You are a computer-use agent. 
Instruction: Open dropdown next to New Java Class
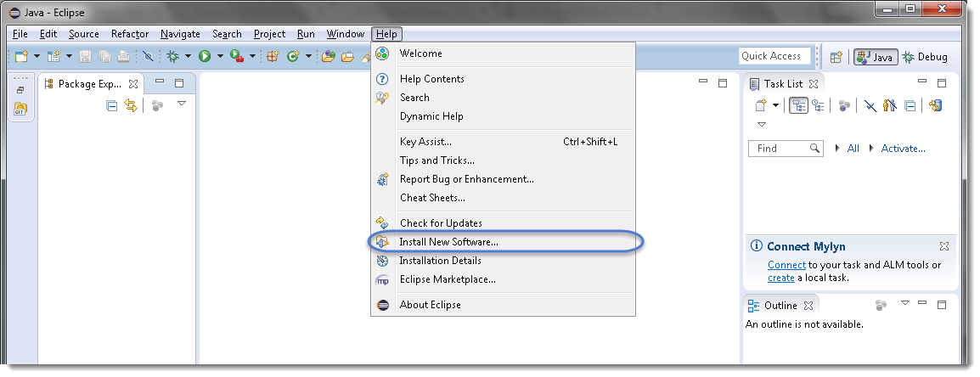[309, 56]
